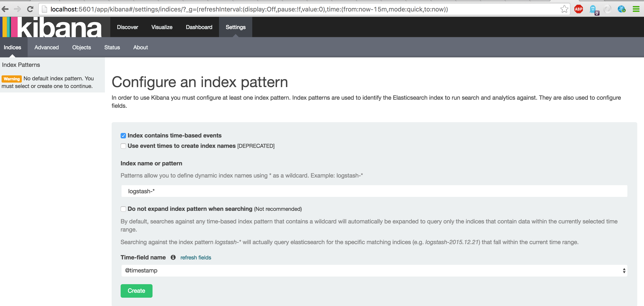
Task: Open the Discover tab
Action: pos(127,27)
